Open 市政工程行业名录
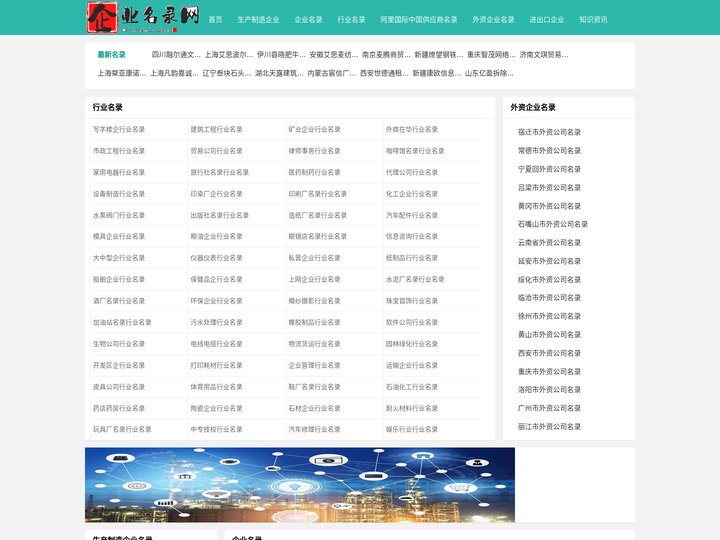This screenshot has height=540, width=720. click(119, 151)
